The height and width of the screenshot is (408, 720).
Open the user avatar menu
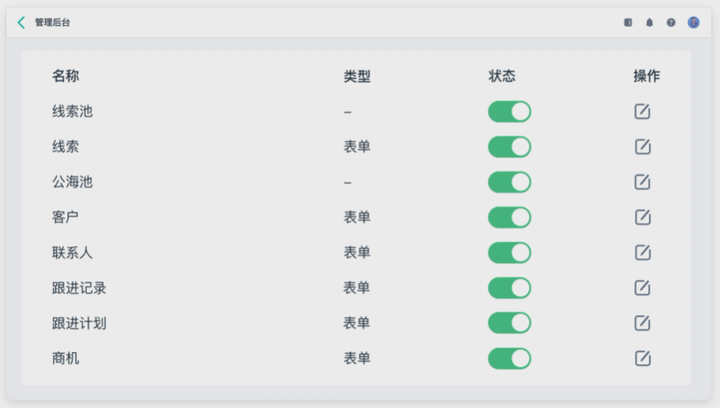[693, 22]
